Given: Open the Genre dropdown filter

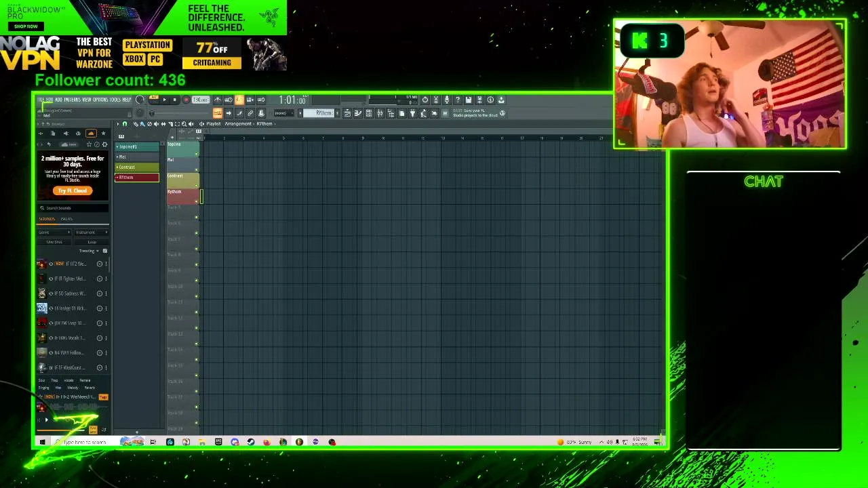Looking at the screenshot, I should (54, 232).
